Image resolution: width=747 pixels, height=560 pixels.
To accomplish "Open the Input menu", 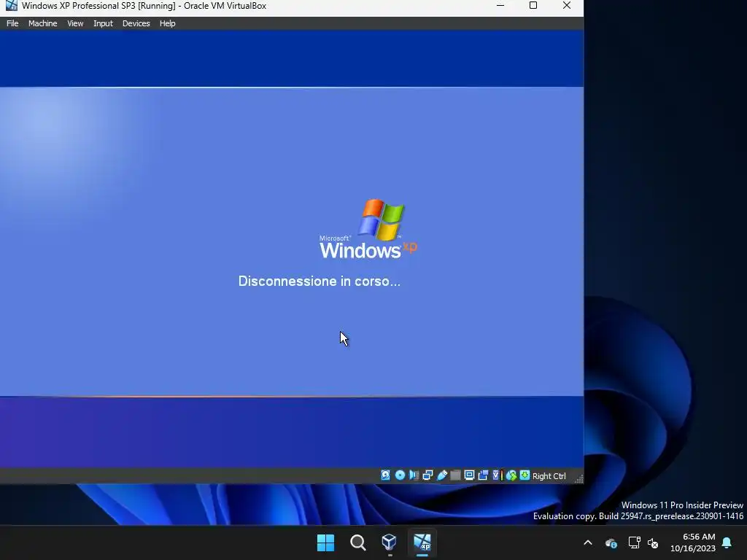I will tap(103, 23).
